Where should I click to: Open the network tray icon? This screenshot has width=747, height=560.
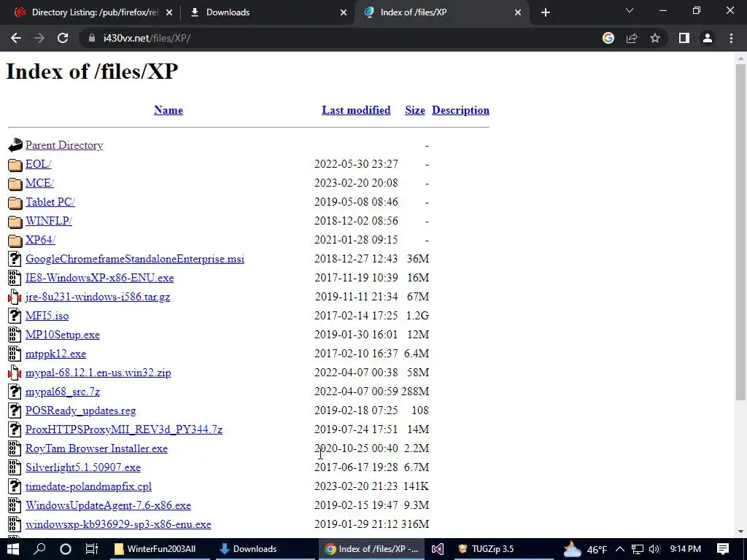point(638,549)
